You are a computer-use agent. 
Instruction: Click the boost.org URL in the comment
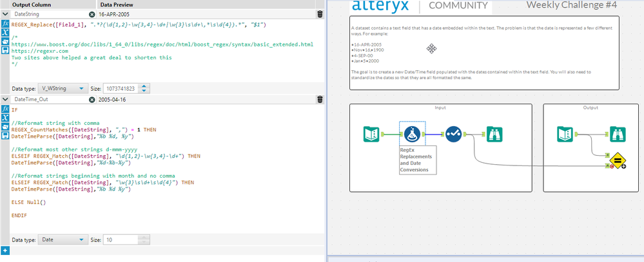click(162, 44)
